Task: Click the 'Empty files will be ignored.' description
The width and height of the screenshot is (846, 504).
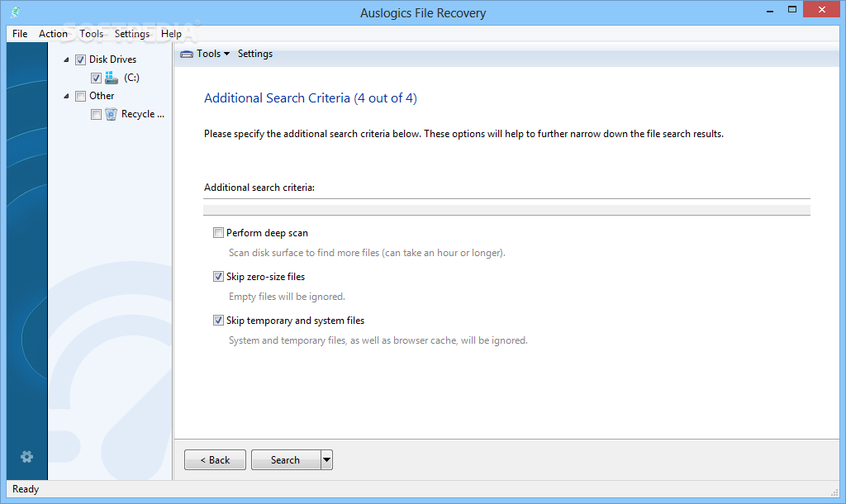Action: point(287,297)
